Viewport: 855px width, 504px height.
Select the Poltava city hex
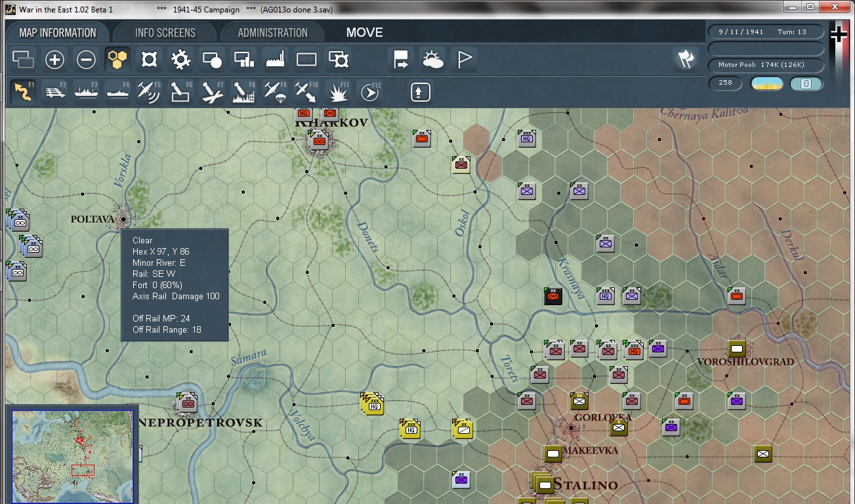click(123, 219)
